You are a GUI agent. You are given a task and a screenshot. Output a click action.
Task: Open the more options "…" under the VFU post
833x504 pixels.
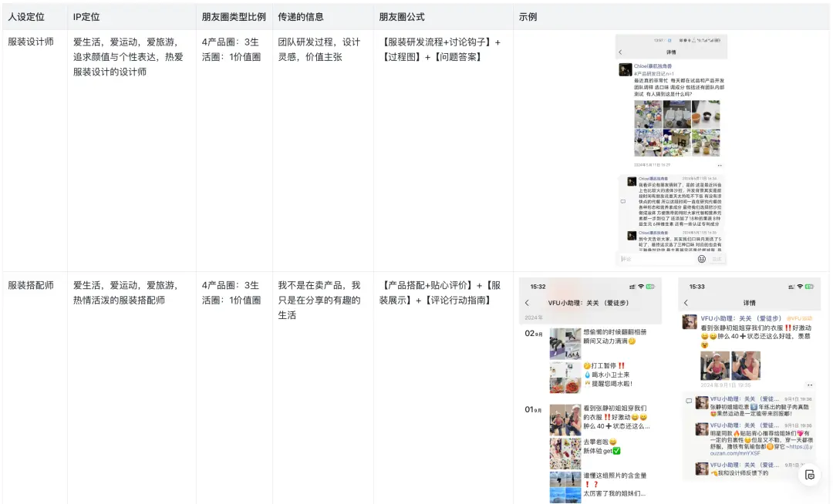[810, 385]
